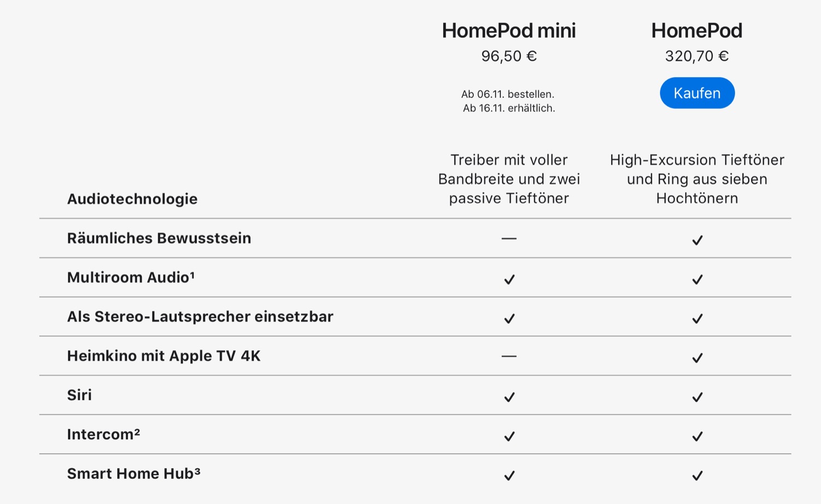This screenshot has height=504, width=821.
Task: Click HomePod mini checkmark for Multiroom Audio
Action: [x=509, y=279]
